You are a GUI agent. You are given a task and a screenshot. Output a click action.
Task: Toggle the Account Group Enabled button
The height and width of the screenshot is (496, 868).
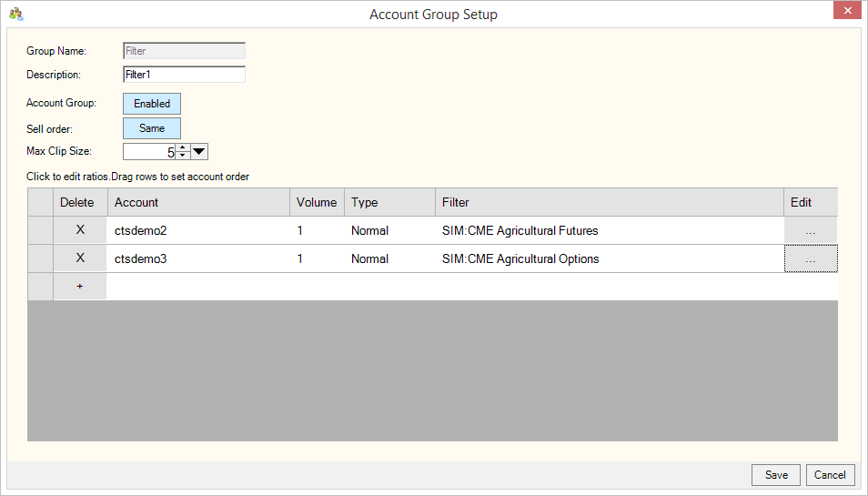point(152,104)
